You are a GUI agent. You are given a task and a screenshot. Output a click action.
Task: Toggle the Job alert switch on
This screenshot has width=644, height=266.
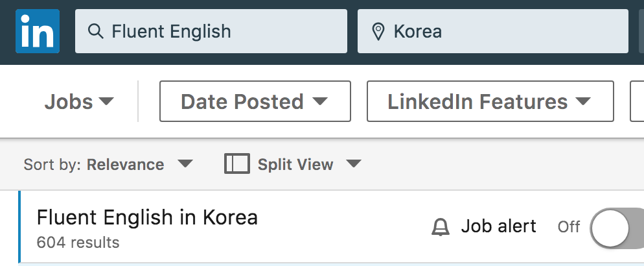pos(617,228)
